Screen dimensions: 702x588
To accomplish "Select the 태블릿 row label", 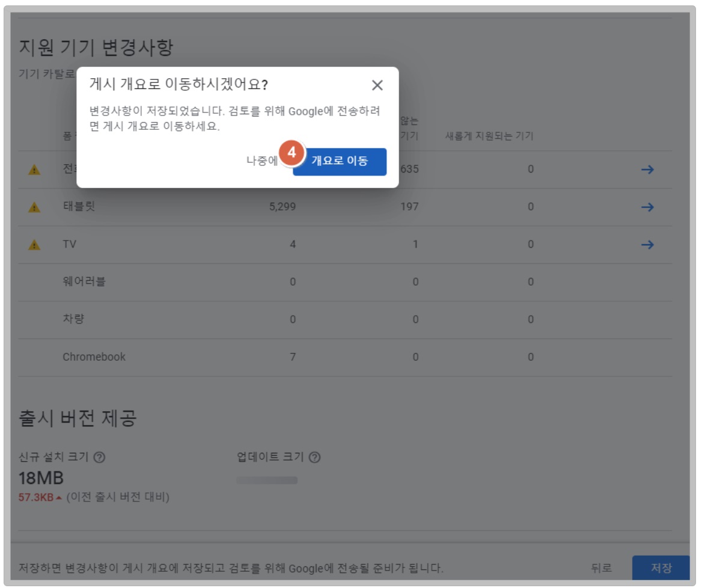I will coord(79,206).
